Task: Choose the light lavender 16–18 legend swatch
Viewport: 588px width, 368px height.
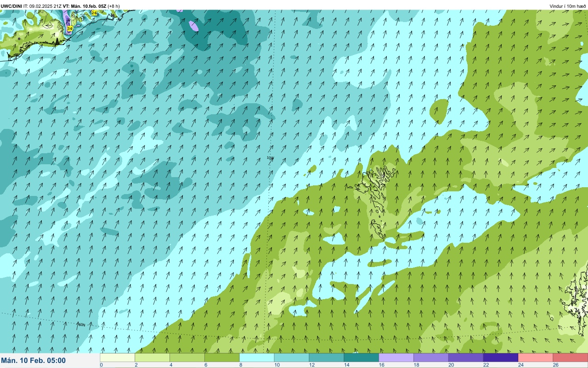Action: click(397, 357)
